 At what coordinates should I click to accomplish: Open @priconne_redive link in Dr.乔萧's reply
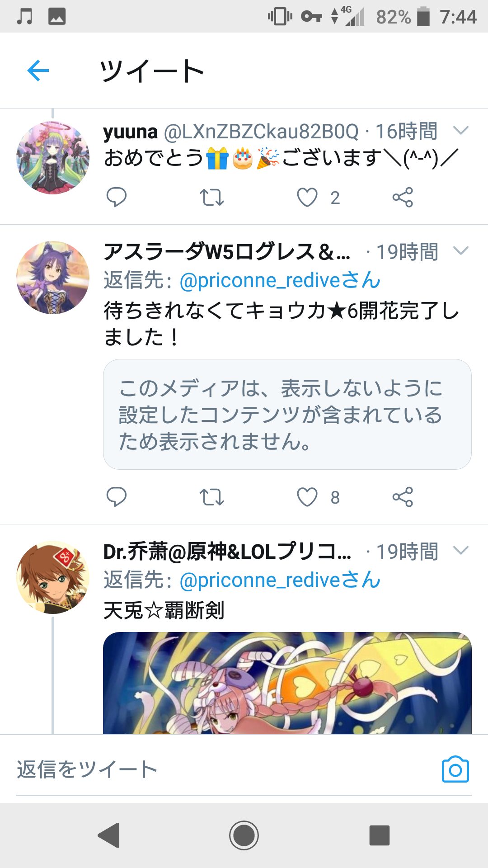(280, 580)
